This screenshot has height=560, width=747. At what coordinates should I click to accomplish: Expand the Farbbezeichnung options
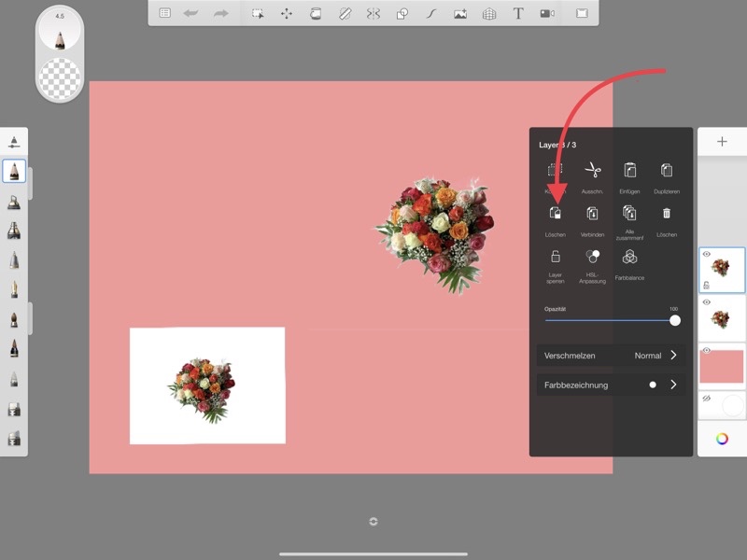pyautogui.click(x=673, y=385)
